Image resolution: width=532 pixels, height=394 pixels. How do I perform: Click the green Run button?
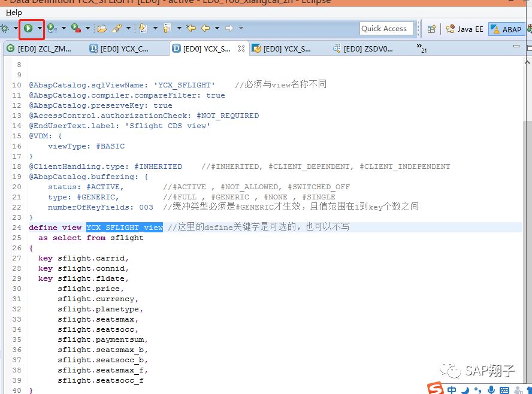pyautogui.click(x=28, y=28)
